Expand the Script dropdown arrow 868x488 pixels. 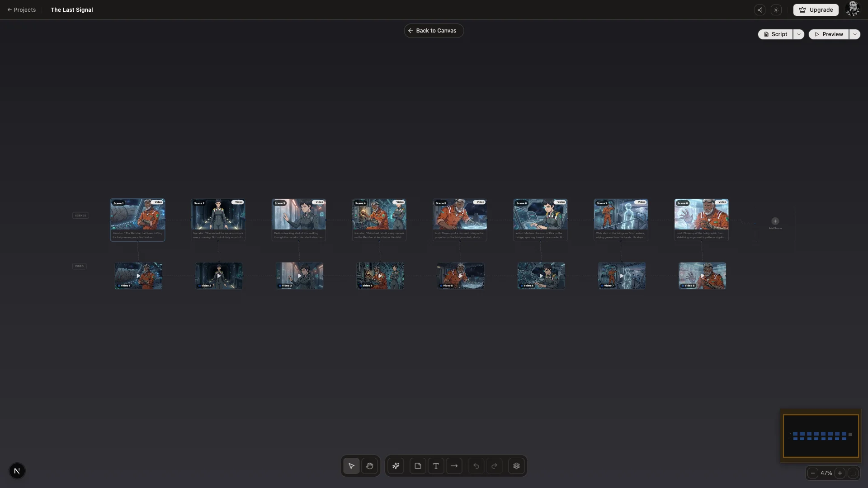coord(799,34)
